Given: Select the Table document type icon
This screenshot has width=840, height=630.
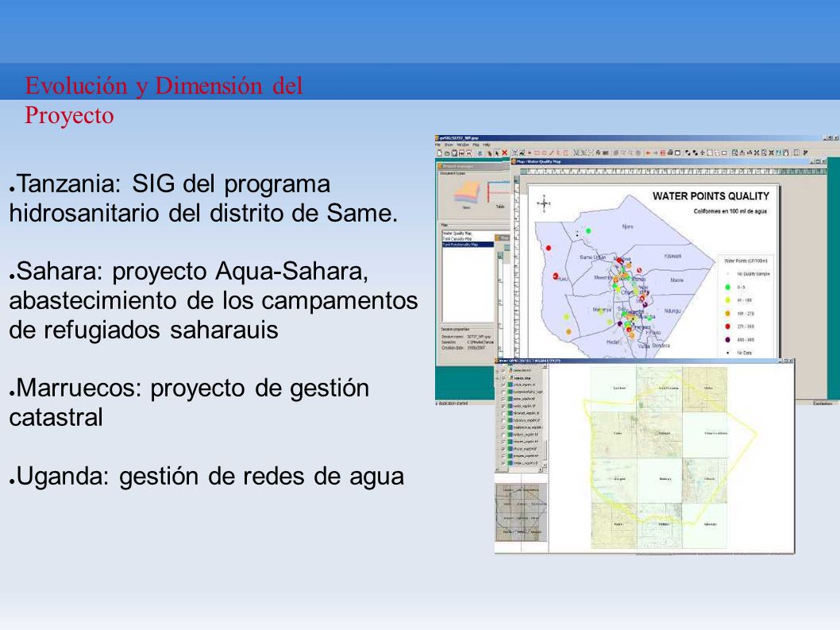Looking at the screenshot, I should [x=499, y=195].
